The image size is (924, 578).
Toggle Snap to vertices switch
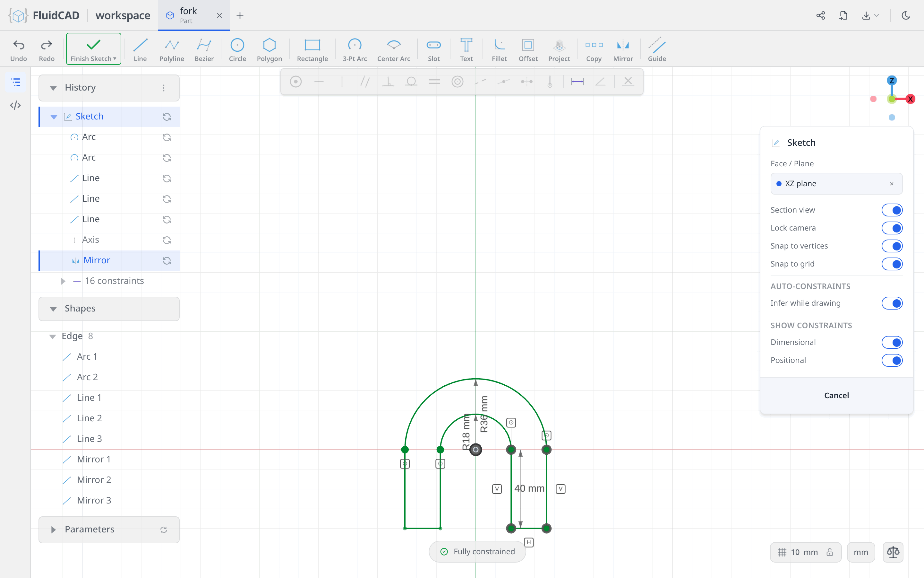(892, 246)
